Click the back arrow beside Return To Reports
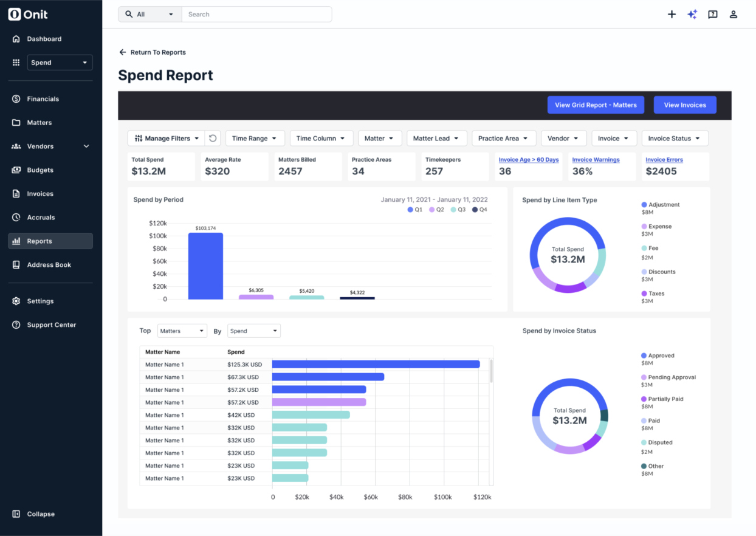 (123, 52)
